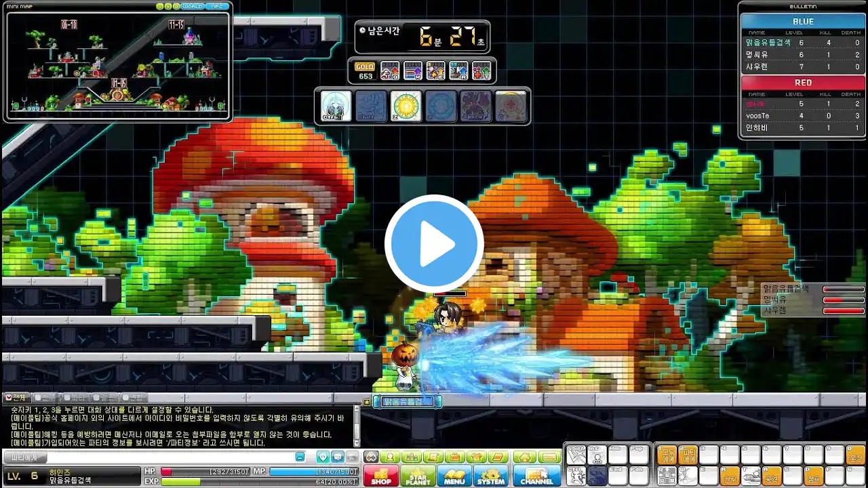Viewport: 868px width, 488px height.
Task: Click the green keyboard icon above CHANNEL
Action: 549,457
